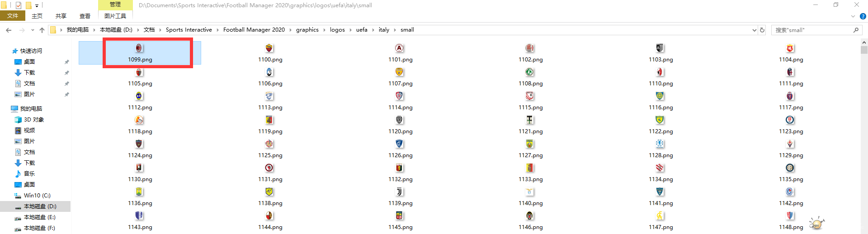Select the 1139.png logo icon

point(400,192)
